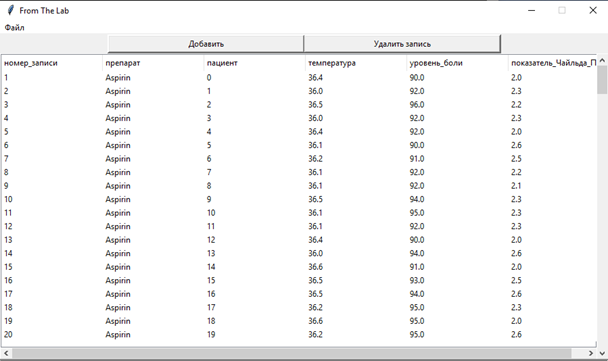Click Child score 2.1 in record 9
608x361 pixels.
(516, 186)
